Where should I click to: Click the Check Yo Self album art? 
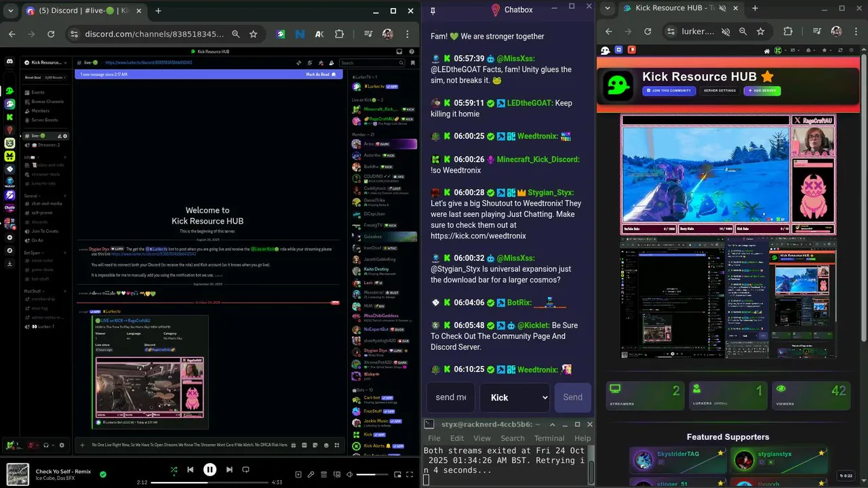18,474
